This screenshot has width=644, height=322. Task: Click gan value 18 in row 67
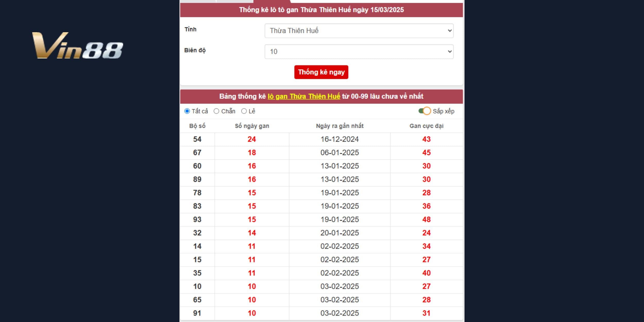point(252,153)
